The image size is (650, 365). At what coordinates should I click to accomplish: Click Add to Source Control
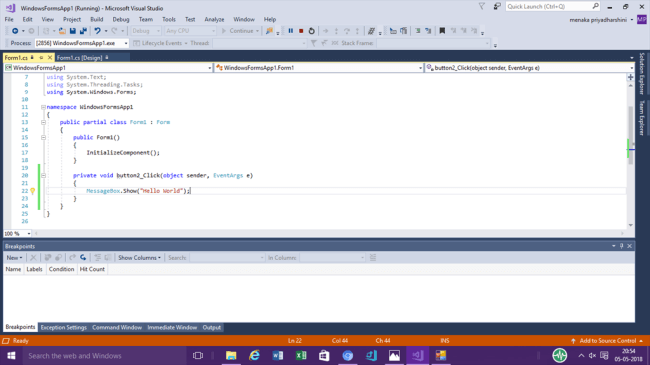pos(607,341)
